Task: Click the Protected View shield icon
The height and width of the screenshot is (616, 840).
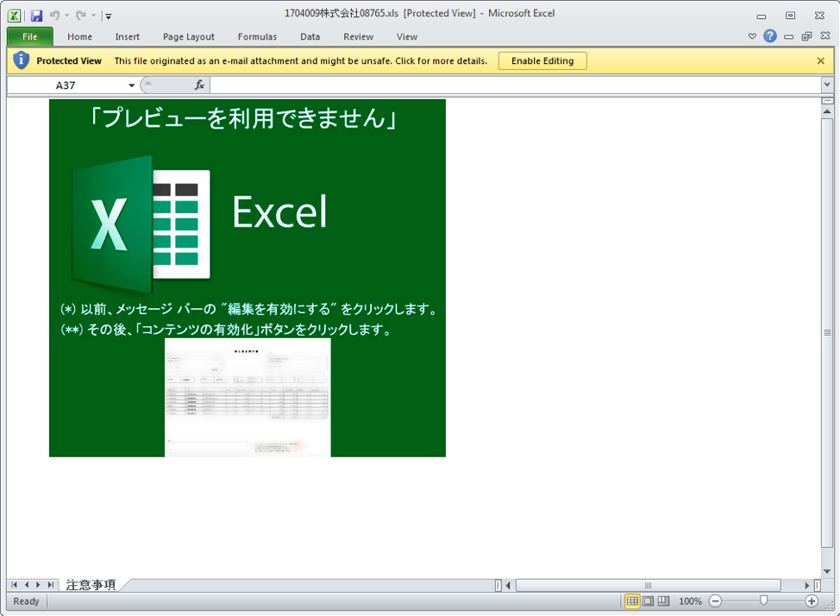Action: tap(21, 60)
